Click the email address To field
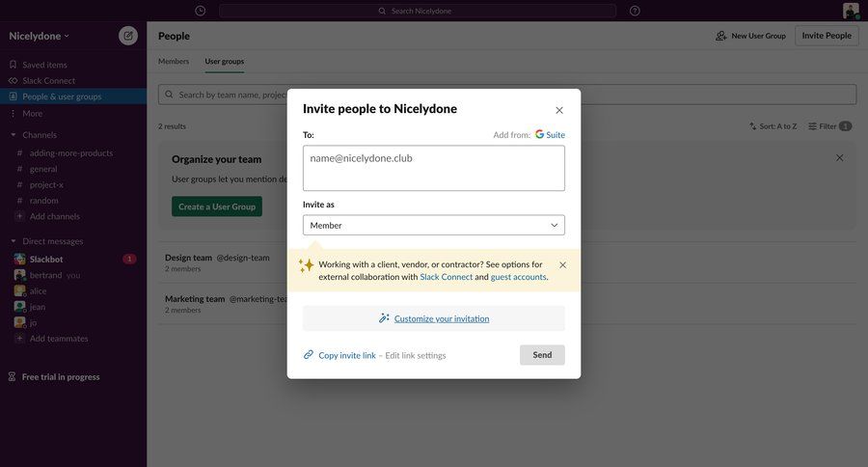Image resolution: width=868 pixels, height=467 pixels. point(434,169)
